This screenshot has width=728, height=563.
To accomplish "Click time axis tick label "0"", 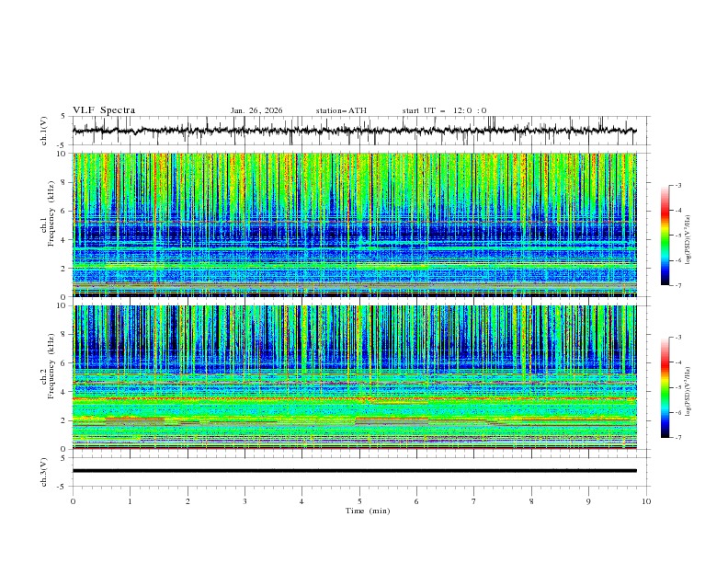I will [73, 501].
